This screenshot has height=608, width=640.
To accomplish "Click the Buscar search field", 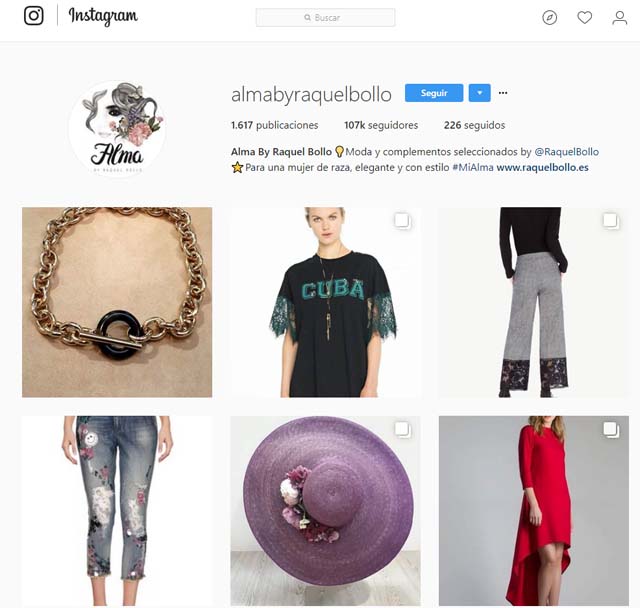I will (x=325, y=18).
